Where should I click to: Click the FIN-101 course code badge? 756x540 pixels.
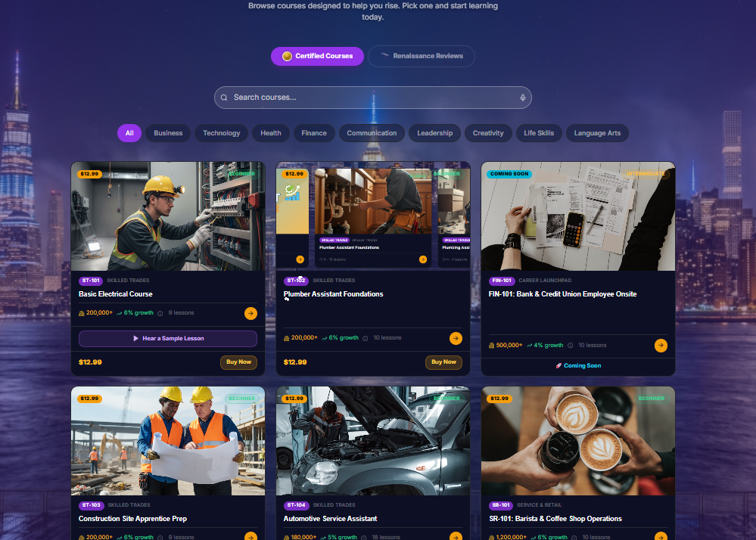pyautogui.click(x=502, y=281)
